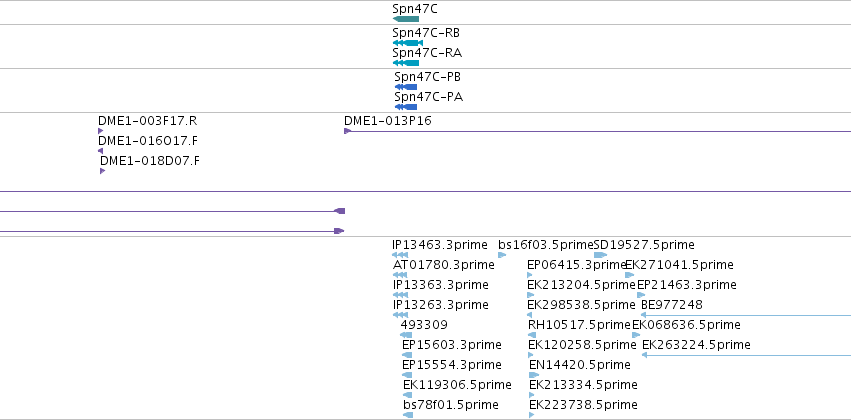851x420 pixels.
Task: Select the Spn47C-RB transcript feature
Action: (x=408, y=43)
